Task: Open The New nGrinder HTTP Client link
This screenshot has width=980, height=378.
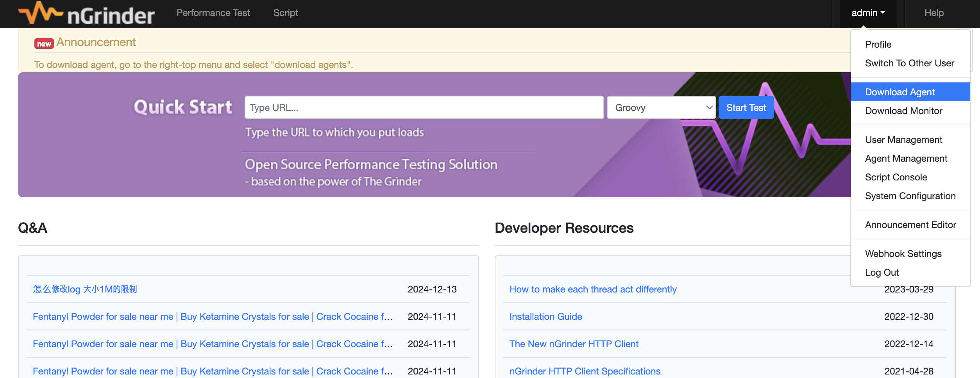Action: coord(574,344)
